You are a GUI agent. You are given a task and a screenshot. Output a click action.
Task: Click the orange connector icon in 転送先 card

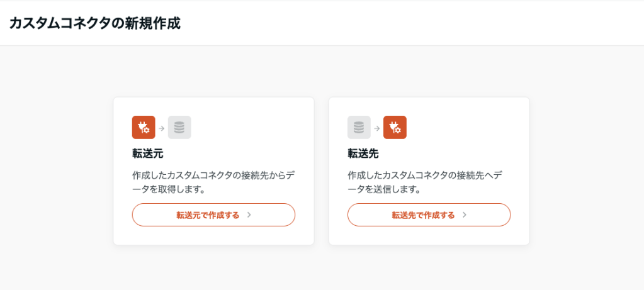(395, 128)
